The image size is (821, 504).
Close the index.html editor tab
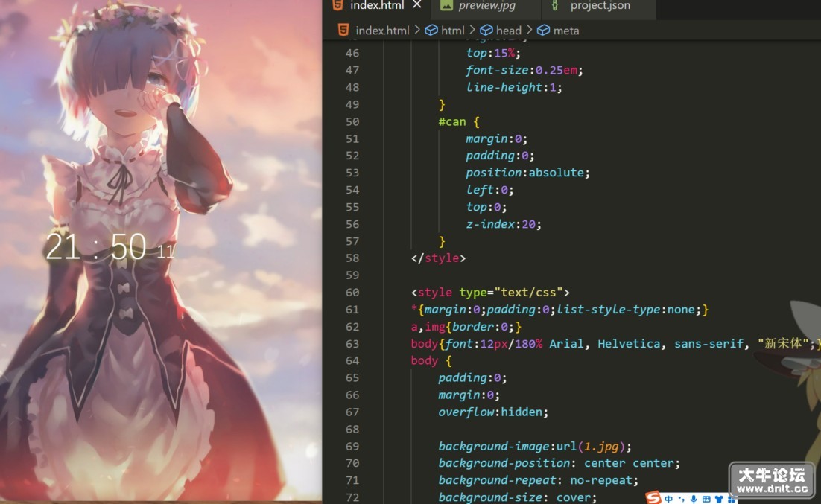point(416,4)
